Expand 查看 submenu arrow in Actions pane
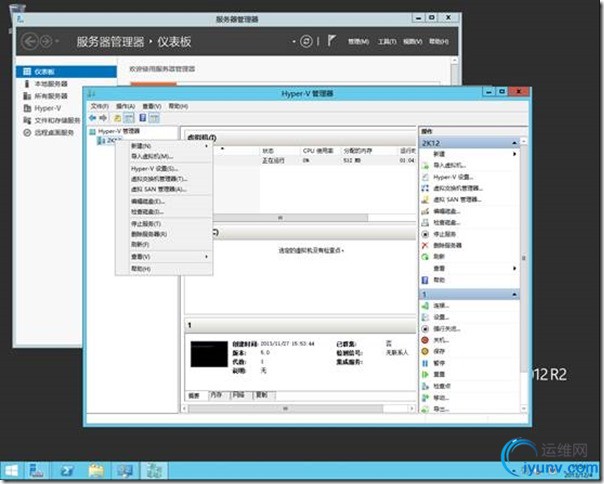The image size is (604, 484). coord(515,268)
